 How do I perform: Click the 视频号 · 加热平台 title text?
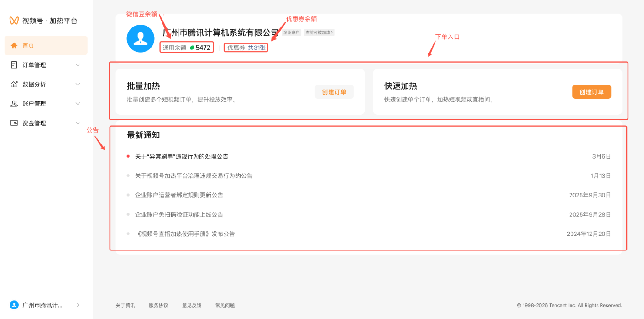(50, 21)
